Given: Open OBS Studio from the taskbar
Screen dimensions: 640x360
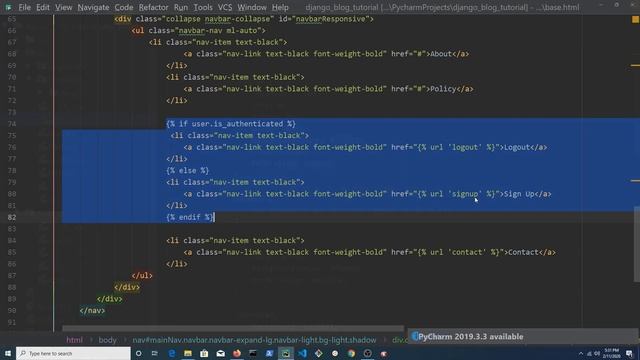Looking at the screenshot, I should tap(367, 353).
